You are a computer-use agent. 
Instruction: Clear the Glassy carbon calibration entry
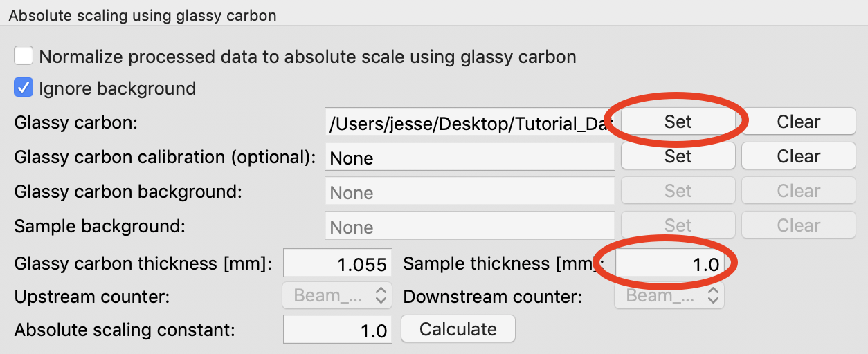798,156
